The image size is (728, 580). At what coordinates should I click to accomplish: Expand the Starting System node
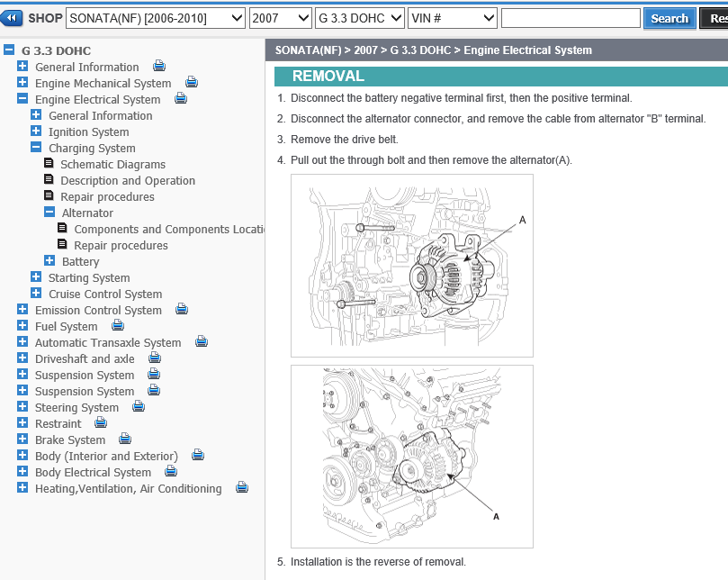click(36, 277)
